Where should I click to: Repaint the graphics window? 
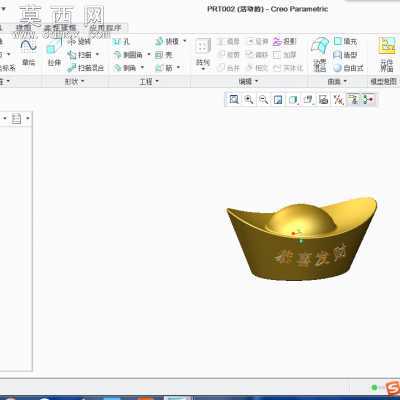pos(278,99)
